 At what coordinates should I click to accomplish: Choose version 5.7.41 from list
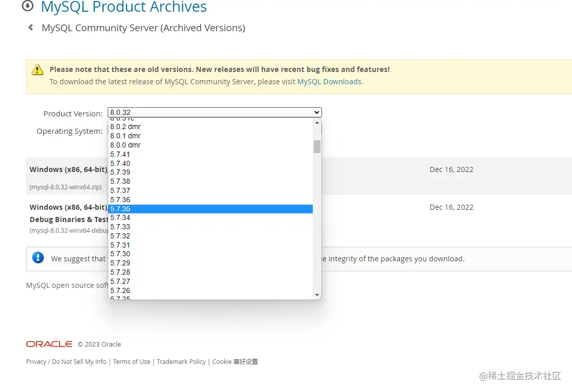point(211,154)
